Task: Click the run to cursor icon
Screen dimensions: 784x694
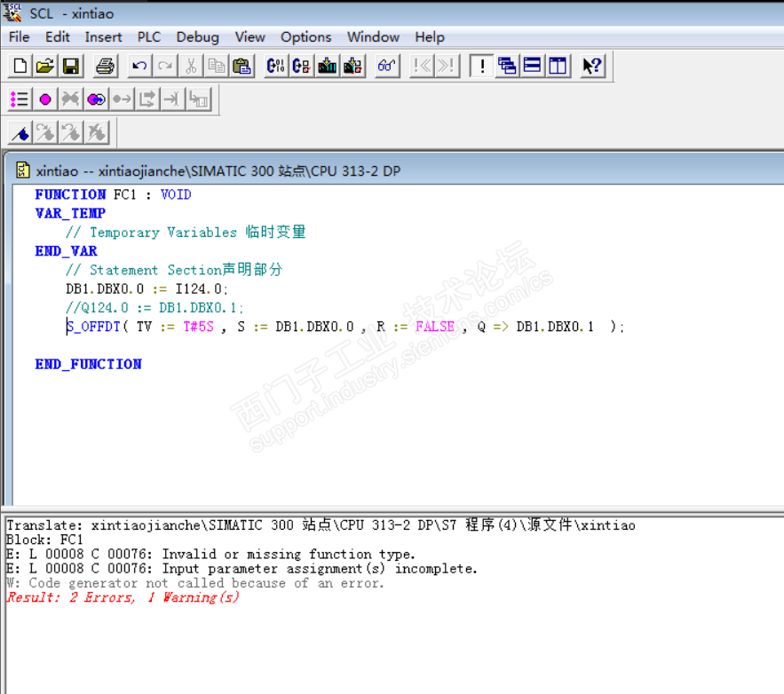Action: point(172,99)
